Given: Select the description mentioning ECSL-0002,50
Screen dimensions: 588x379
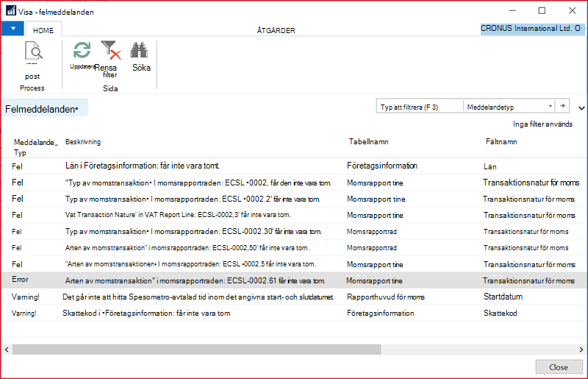Looking at the screenshot, I should point(187,248).
